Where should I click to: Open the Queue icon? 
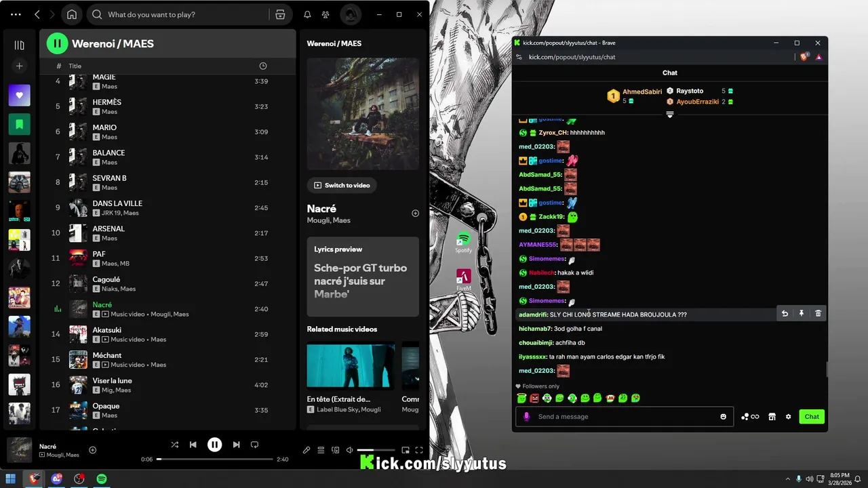coord(321,450)
